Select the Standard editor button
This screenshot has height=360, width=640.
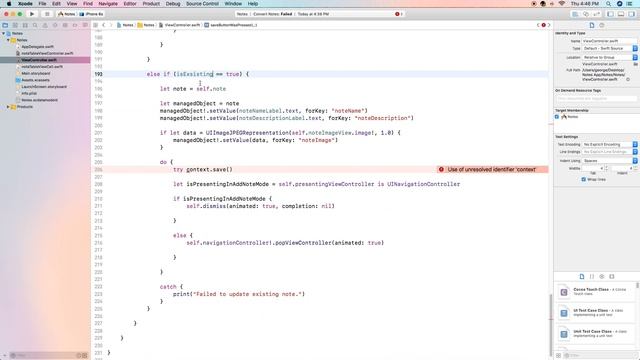pos(575,14)
